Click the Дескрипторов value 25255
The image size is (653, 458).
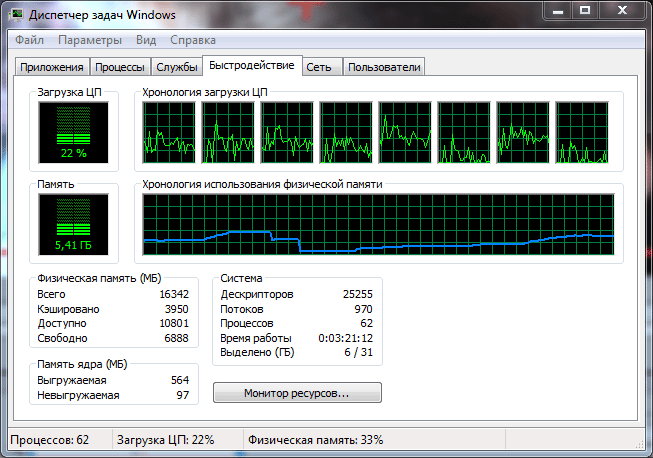click(x=358, y=294)
